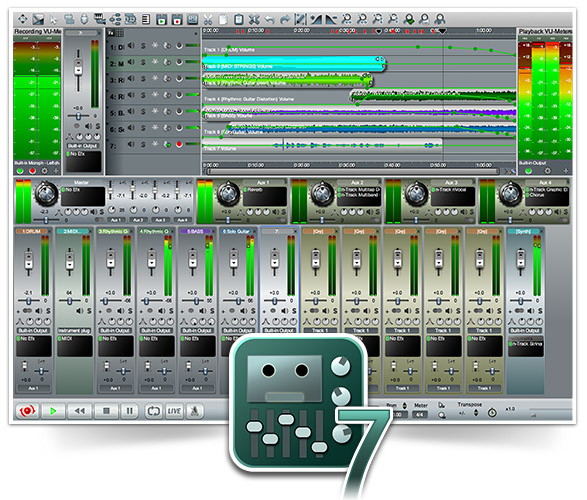
Task: Select the arrow pointer tool
Action: coord(53,19)
